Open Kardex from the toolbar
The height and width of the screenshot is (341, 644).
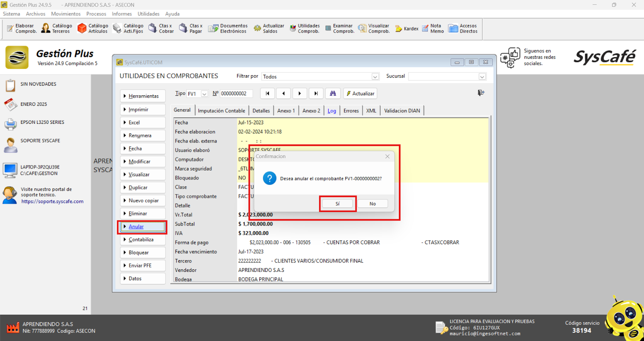(x=407, y=29)
